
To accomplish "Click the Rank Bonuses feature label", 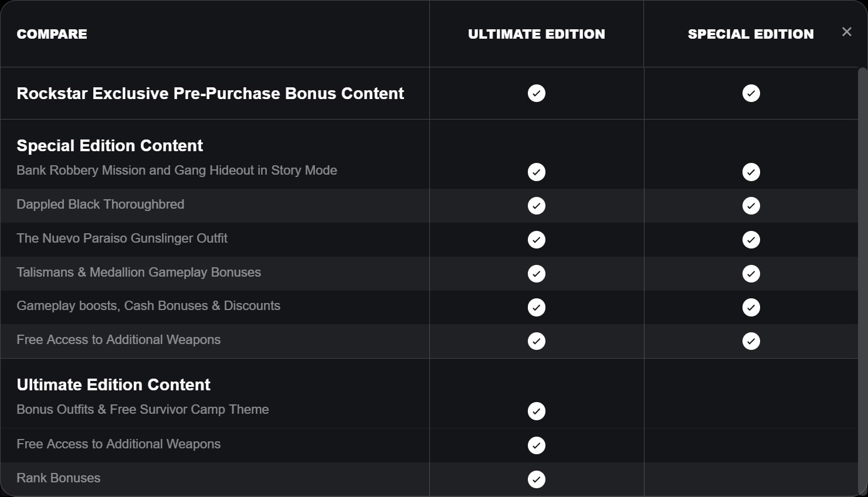I will [x=59, y=478].
